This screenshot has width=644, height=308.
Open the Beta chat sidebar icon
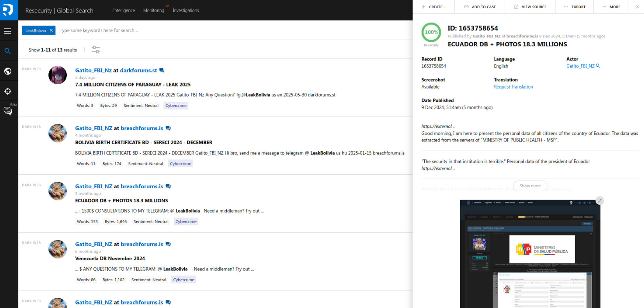click(x=8, y=111)
